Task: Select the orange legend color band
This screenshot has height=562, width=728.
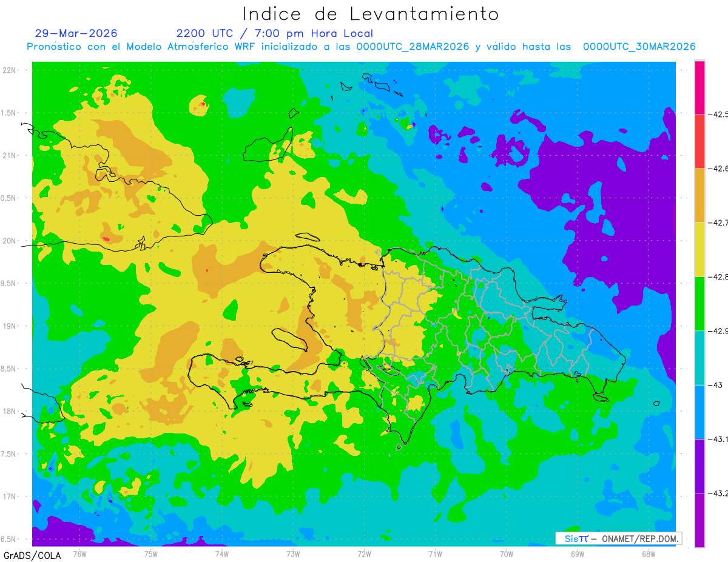Action: coord(699,195)
